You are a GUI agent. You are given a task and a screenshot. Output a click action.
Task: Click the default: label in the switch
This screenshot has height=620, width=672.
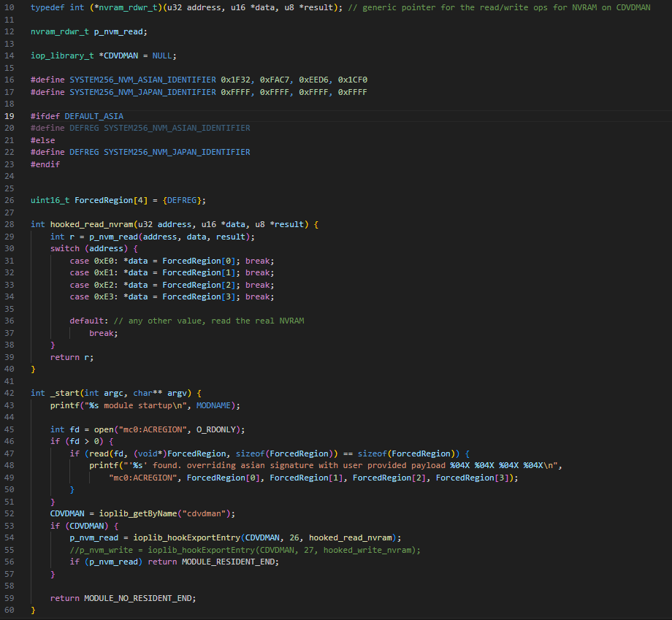coord(89,321)
